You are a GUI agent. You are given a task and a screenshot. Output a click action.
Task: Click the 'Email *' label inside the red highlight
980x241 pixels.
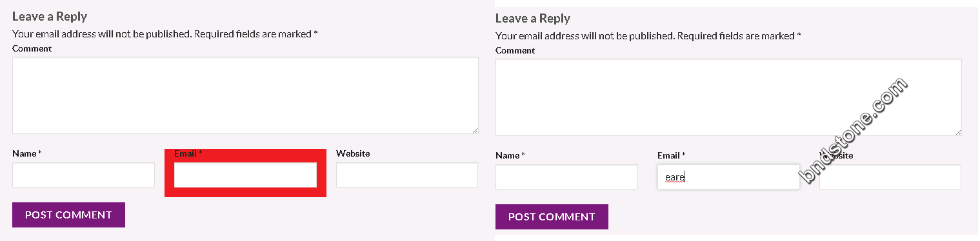pos(188,153)
